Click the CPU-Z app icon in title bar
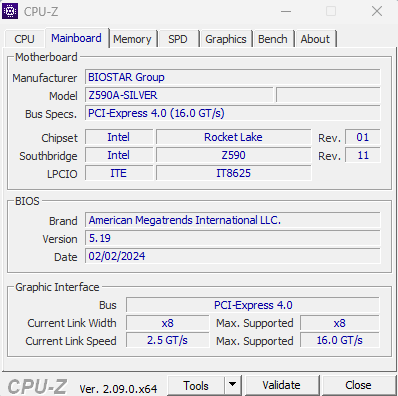 tap(10, 11)
